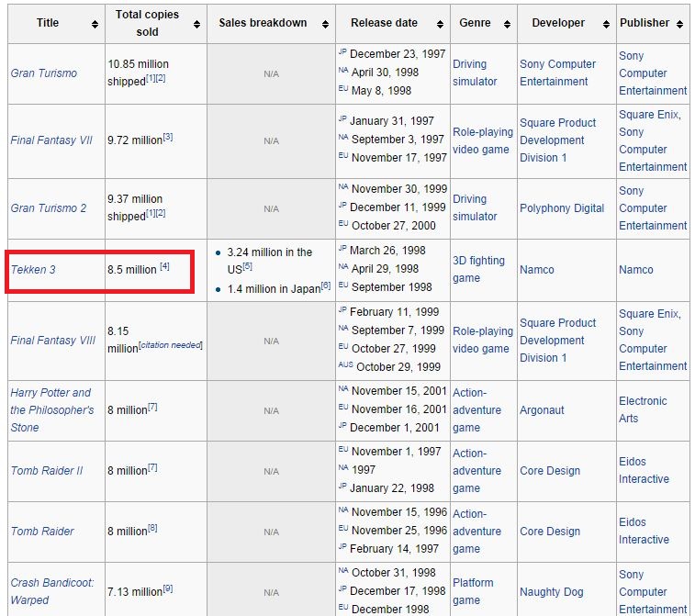The width and height of the screenshot is (695, 616).
Task: Open the Gran Turismo article link
Action: click(x=44, y=73)
